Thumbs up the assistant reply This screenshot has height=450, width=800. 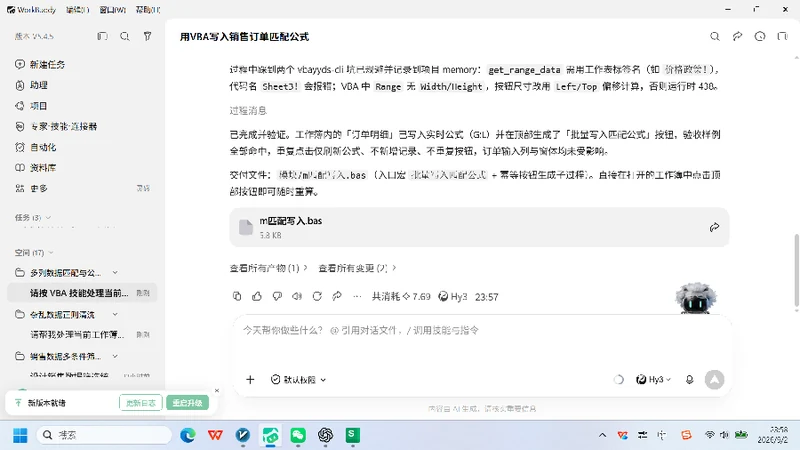coord(257,296)
